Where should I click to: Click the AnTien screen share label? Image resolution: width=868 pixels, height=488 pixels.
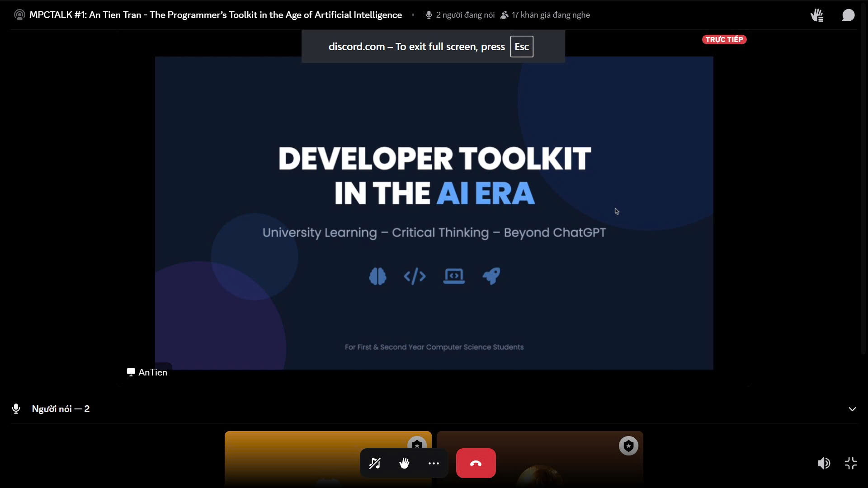point(147,372)
